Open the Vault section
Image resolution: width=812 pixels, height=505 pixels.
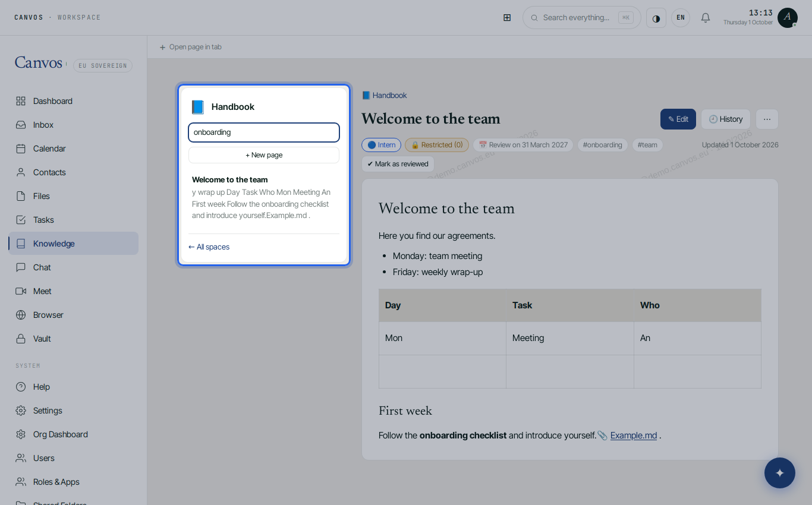[x=73, y=339]
